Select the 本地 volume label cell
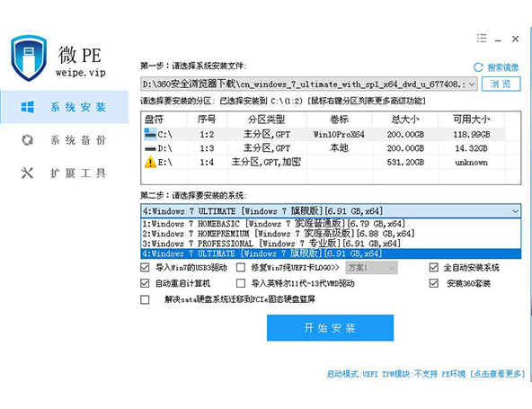Screen dimensions: 532x409 click(340, 148)
